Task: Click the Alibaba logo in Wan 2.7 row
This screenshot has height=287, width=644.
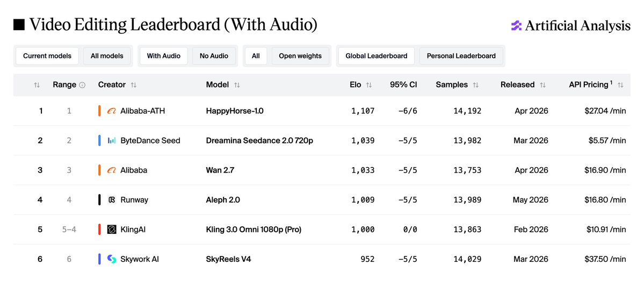Action: coord(111,170)
